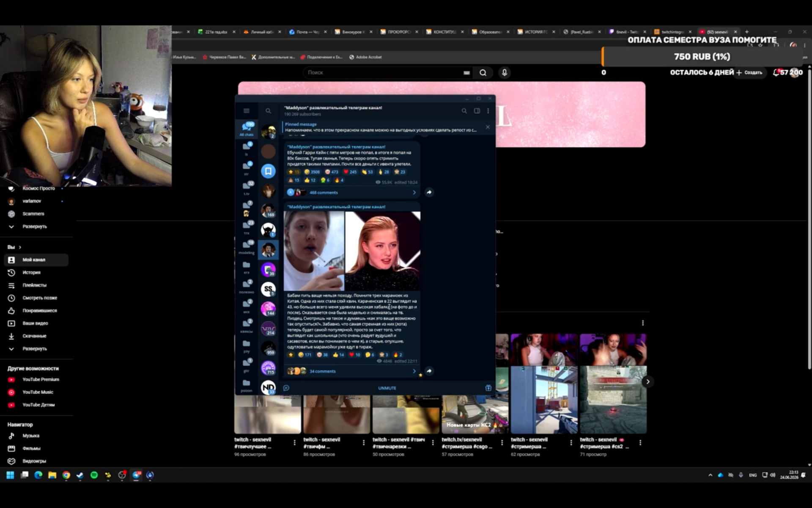
Task: Click the YouTube search field
Action: tap(383, 72)
